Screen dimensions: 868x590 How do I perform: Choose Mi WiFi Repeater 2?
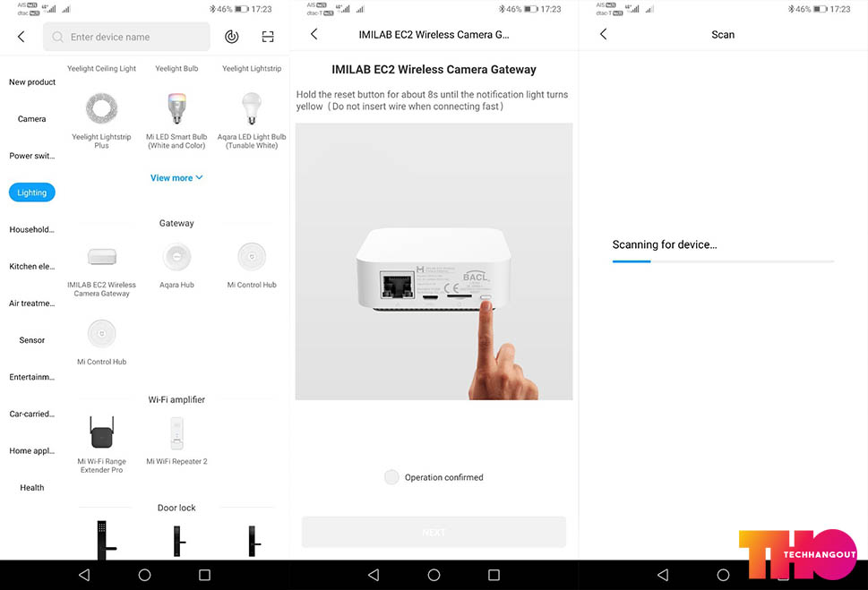176,441
